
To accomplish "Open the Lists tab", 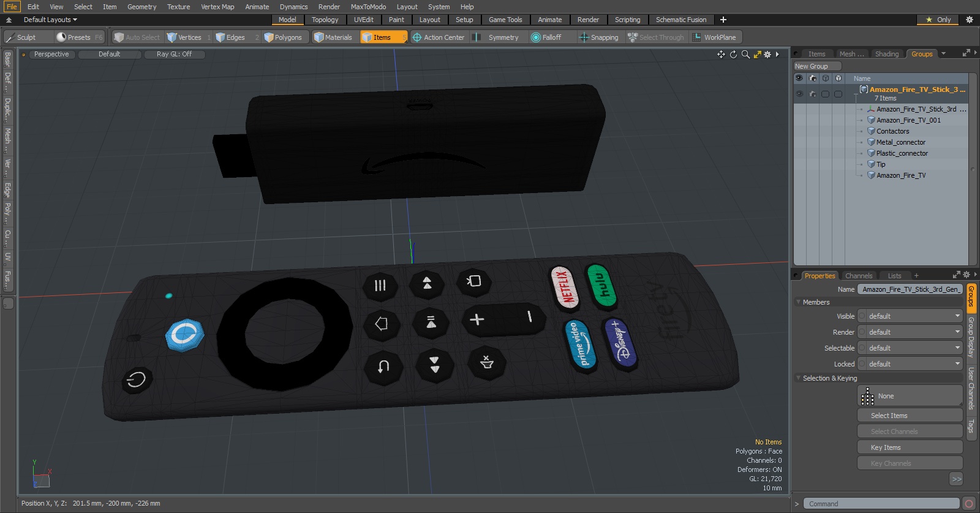I will click(895, 276).
